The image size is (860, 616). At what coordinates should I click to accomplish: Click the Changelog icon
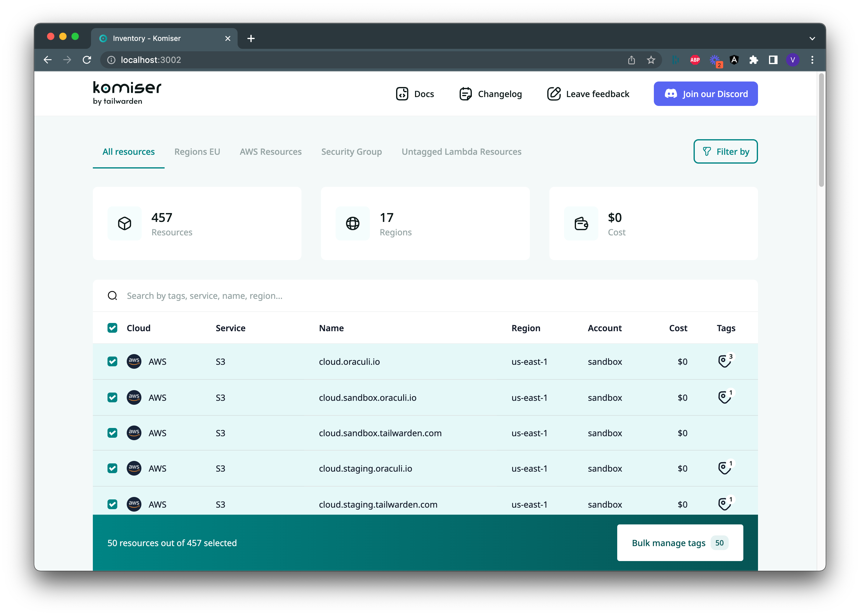pos(465,94)
